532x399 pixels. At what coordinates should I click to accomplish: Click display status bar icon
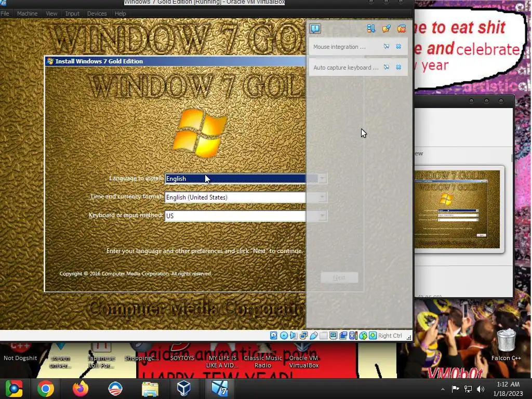(x=333, y=336)
